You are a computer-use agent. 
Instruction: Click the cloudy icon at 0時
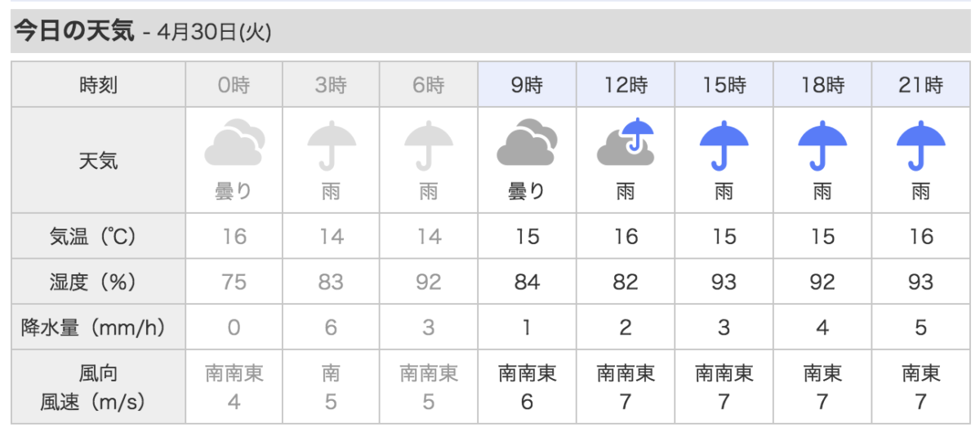(x=234, y=143)
